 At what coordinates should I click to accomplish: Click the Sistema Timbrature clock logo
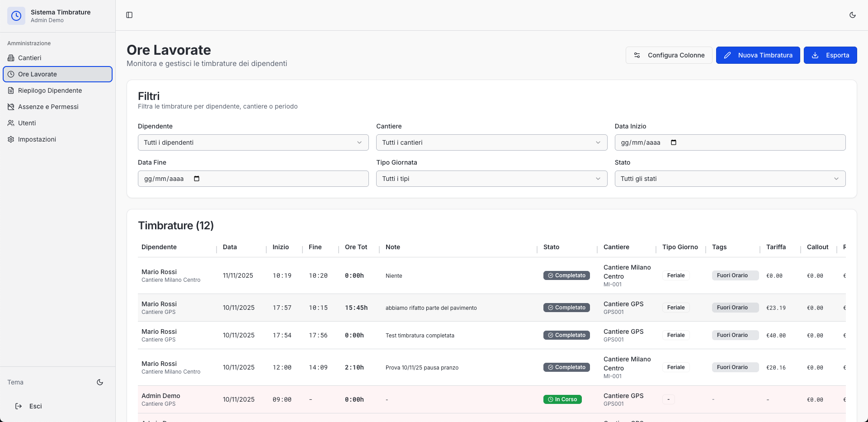(16, 16)
